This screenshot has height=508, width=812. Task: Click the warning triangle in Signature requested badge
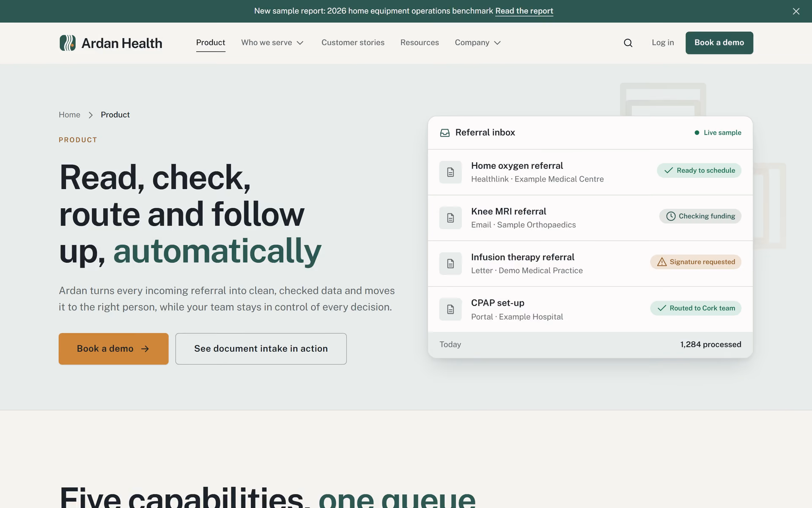[x=662, y=262]
